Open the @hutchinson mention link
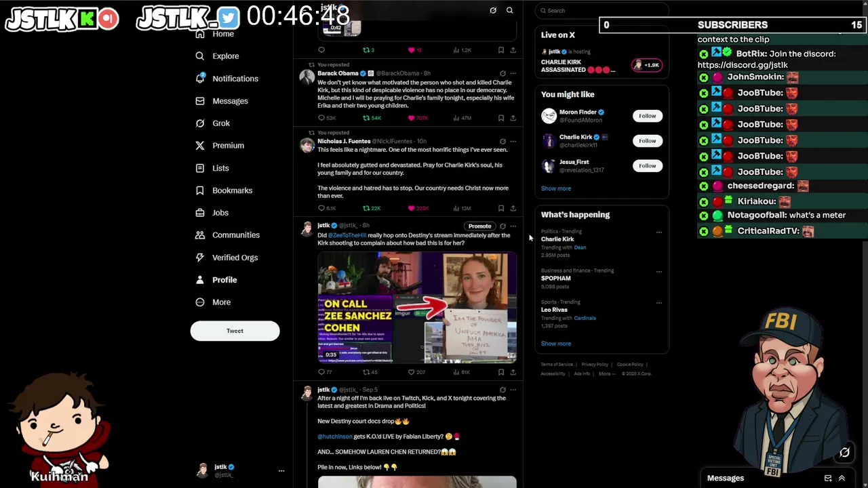Screen dimensions: 868x488 click(335, 436)
